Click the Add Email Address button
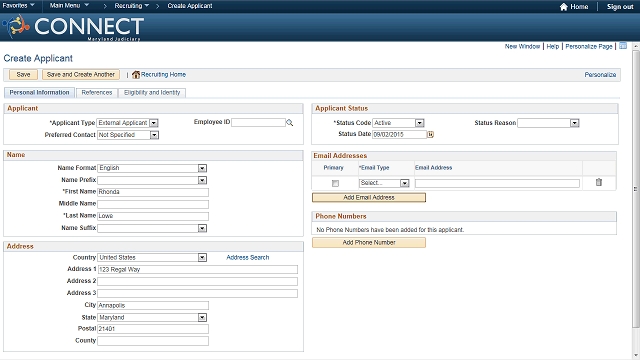Screen dimensions: 640x360 pos(369,198)
